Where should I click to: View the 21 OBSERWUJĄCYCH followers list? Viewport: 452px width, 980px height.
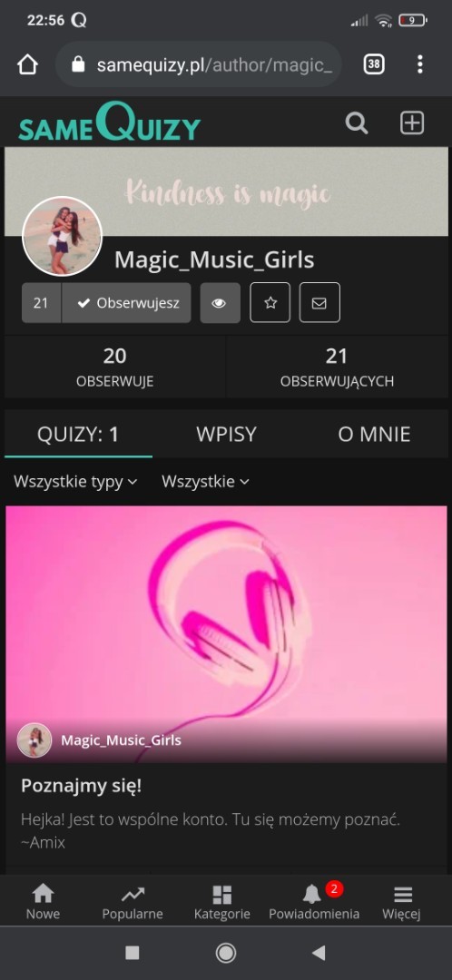point(337,367)
